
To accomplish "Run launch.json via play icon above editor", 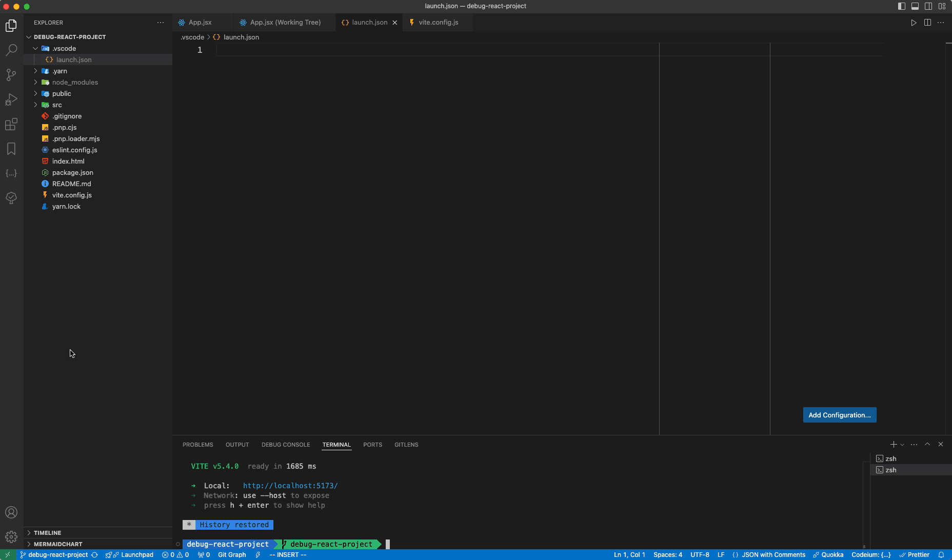I will point(914,23).
